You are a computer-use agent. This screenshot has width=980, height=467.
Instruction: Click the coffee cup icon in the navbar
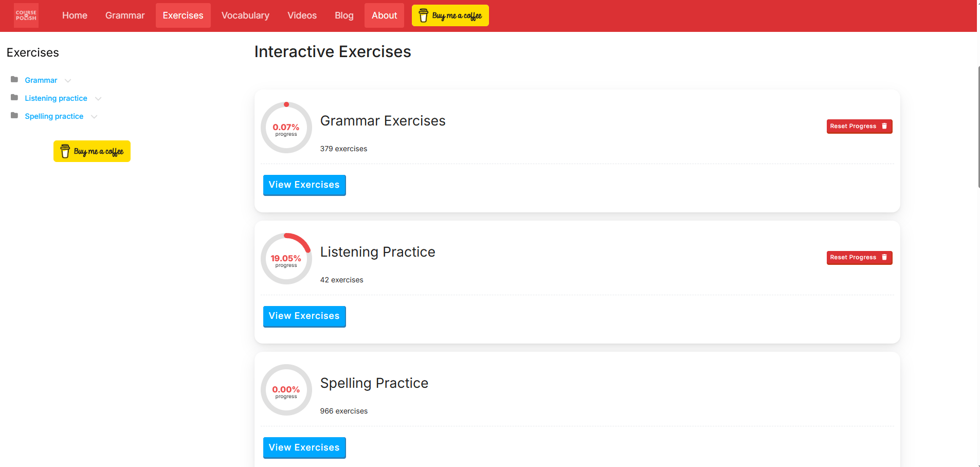(423, 15)
